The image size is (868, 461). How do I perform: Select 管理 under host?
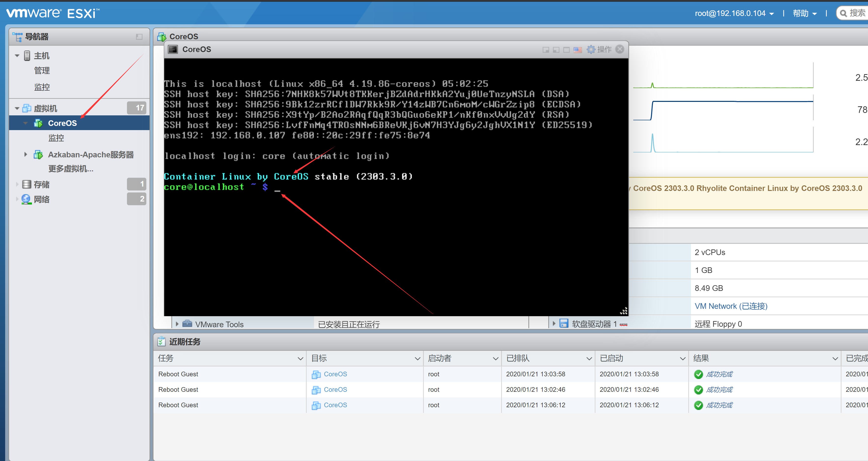click(x=42, y=71)
